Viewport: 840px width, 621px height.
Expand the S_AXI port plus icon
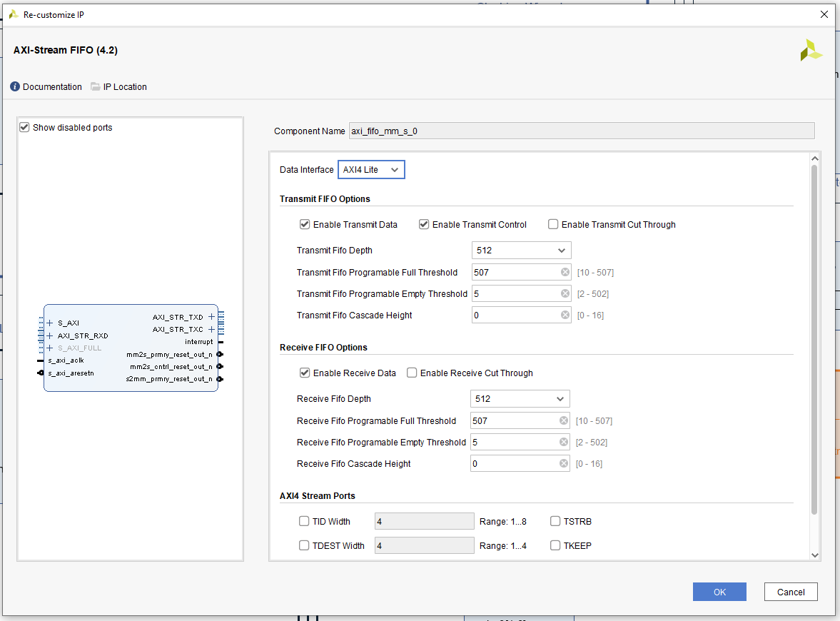50,323
